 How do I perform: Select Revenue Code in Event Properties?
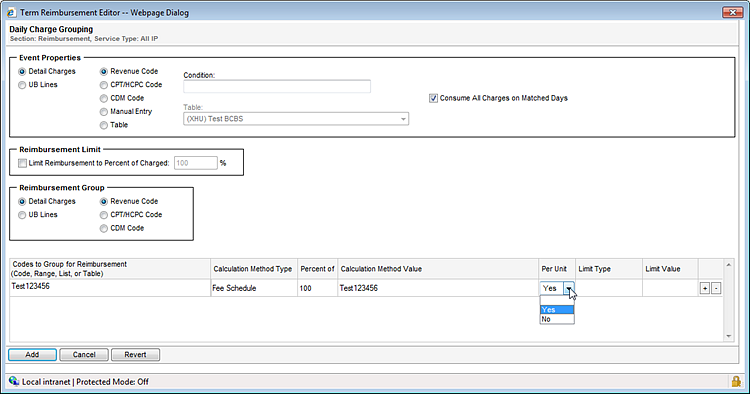click(104, 72)
